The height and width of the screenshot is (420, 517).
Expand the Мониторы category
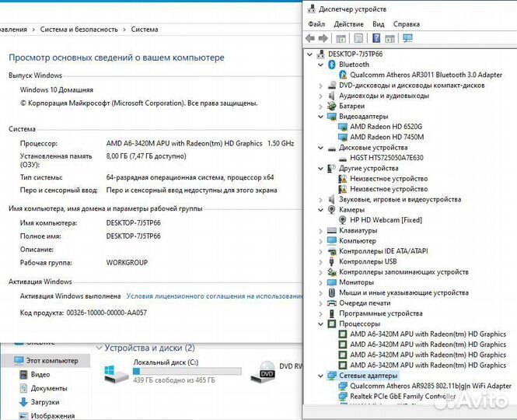(x=320, y=282)
